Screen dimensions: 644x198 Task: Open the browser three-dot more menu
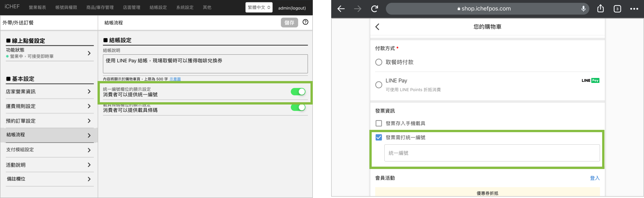pyautogui.click(x=634, y=9)
